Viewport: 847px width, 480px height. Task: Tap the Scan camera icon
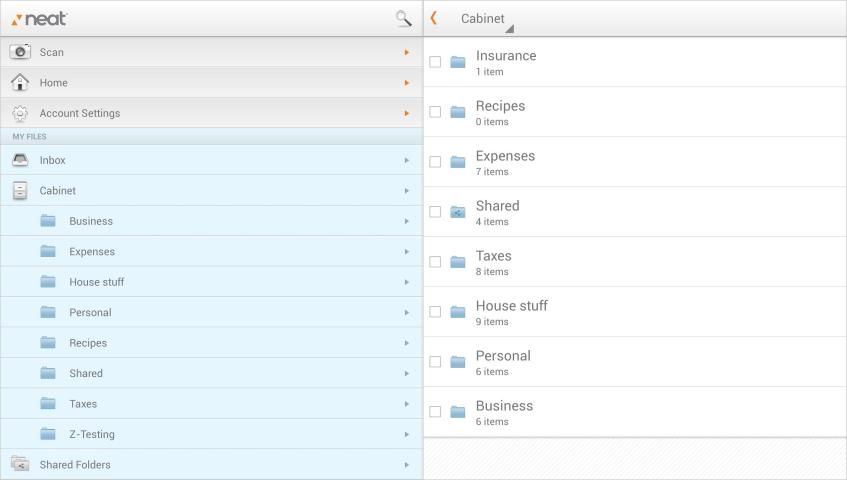[20, 52]
